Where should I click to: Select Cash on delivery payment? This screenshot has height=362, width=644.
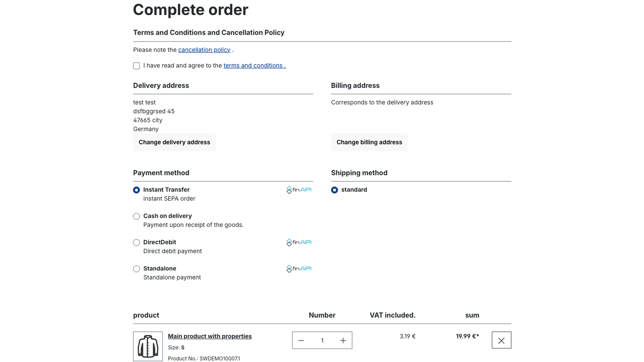[x=137, y=216]
